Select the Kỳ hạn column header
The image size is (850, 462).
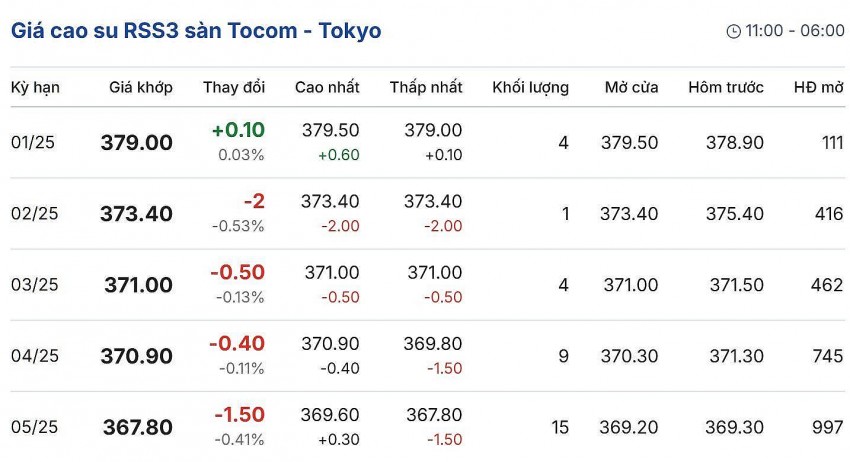pos(35,88)
